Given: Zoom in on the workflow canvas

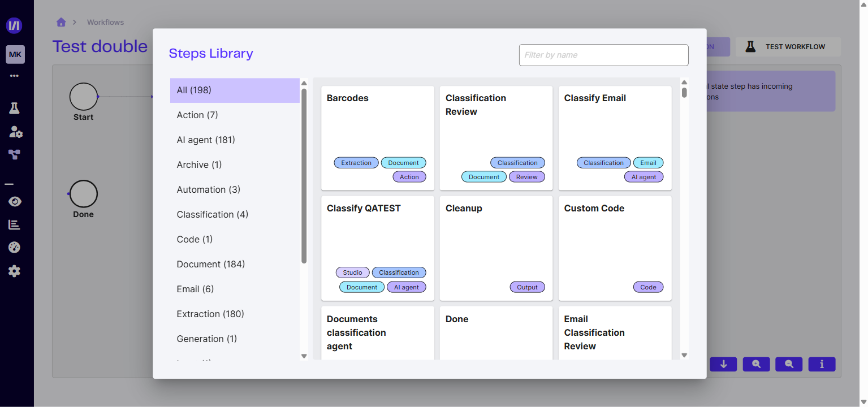Looking at the screenshot, I should 756,364.
